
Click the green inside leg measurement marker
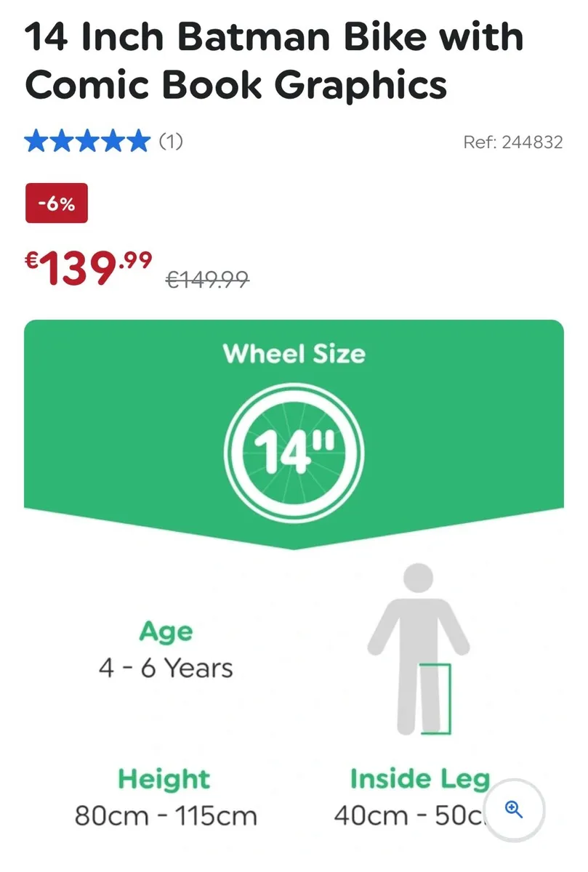point(436,698)
